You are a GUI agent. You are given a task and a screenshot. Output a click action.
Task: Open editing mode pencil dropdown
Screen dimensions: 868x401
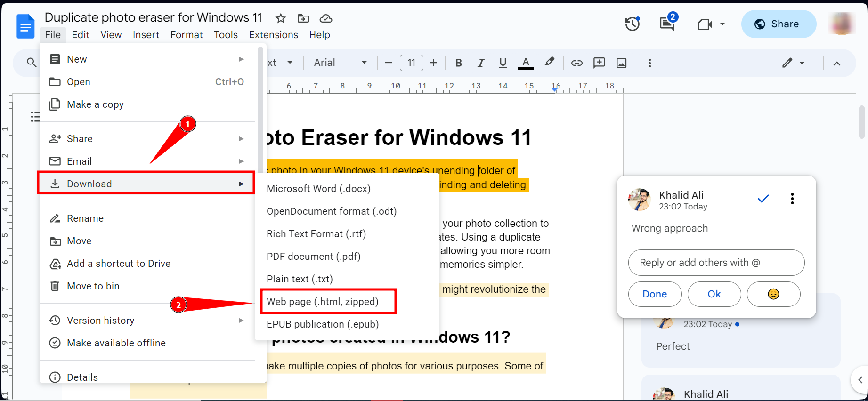[x=793, y=63]
